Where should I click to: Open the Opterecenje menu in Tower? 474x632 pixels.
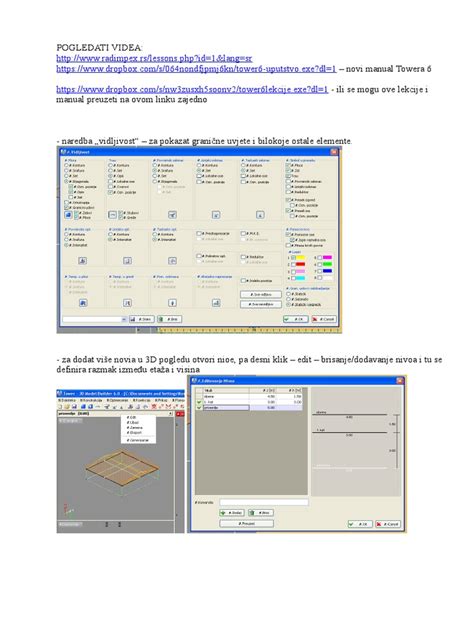click(x=118, y=400)
